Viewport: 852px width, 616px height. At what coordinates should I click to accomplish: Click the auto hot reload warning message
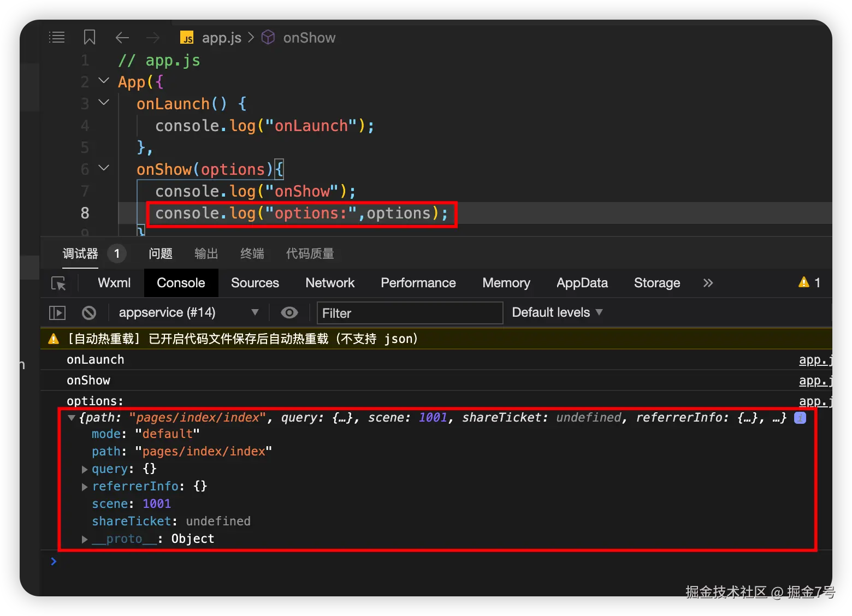click(x=243, y=339)
